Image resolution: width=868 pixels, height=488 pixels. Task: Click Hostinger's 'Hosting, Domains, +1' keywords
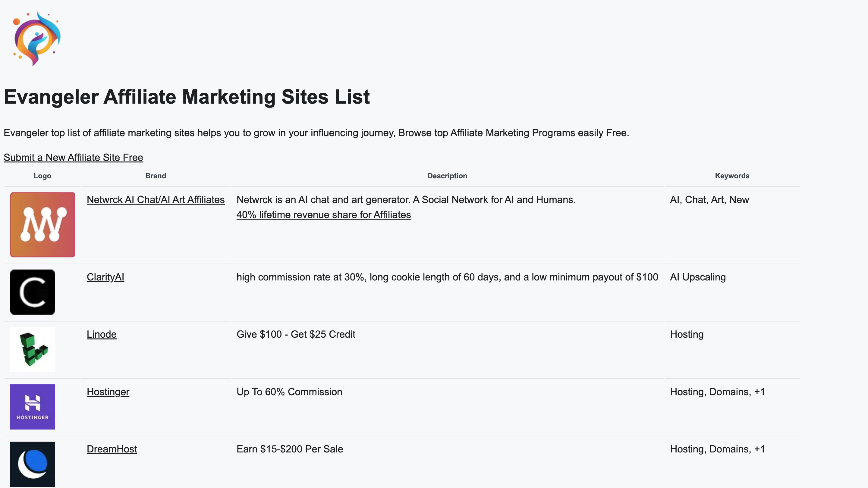click(x=717, y=392)
